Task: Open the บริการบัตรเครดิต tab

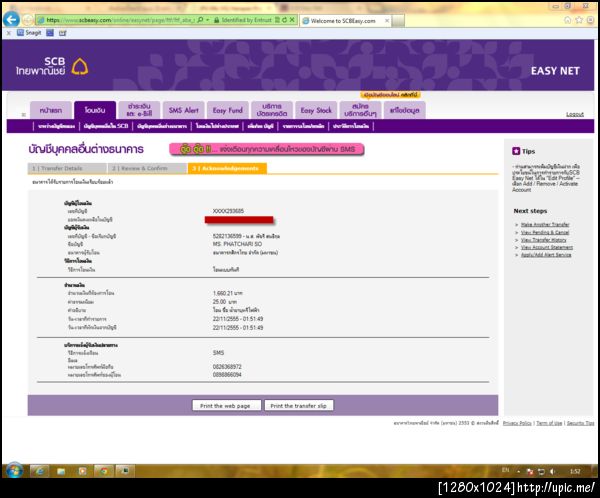Action: pyautogui.click(x=272, y=110)
